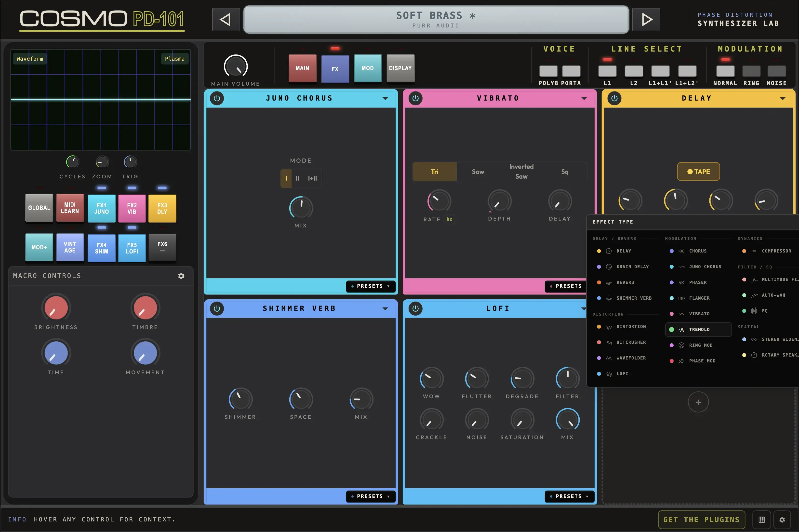Toggle Juno Chorus power button

tap(217, 98)
